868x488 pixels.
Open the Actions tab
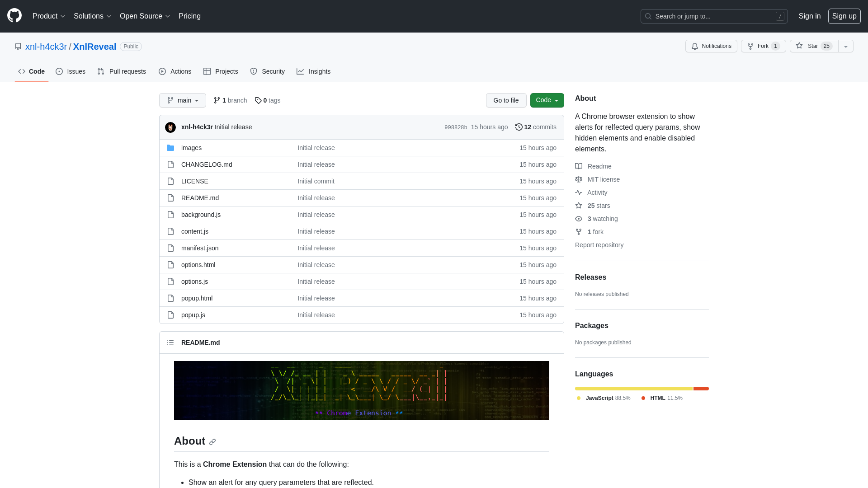coord(175,71)
